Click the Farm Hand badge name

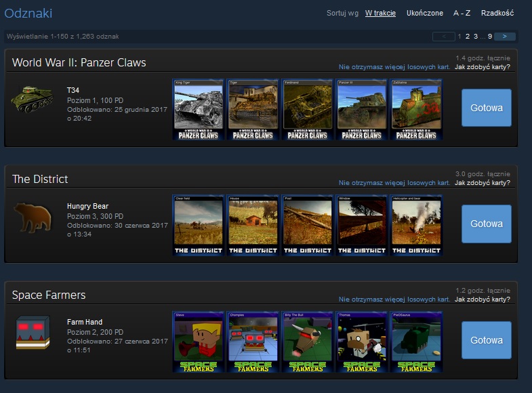(85, 322)
